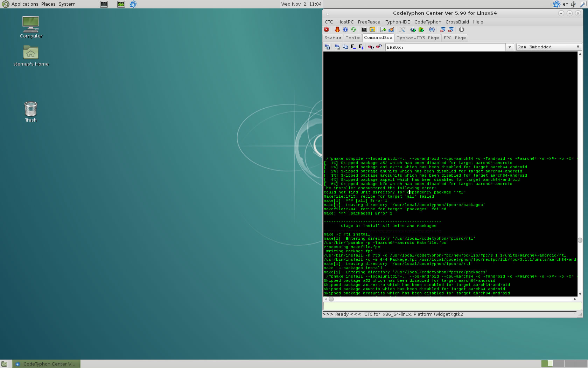
Task: Click the scroll down arrow of output
Action: coord(580,294)
